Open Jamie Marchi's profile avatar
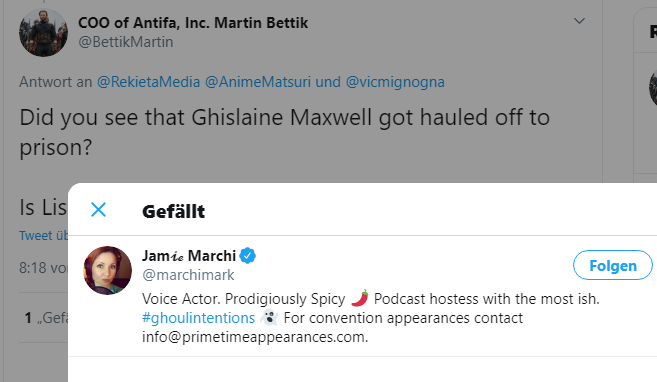This screenshot has width=657, height=382. pyautogui.click(x=108, y=270)
